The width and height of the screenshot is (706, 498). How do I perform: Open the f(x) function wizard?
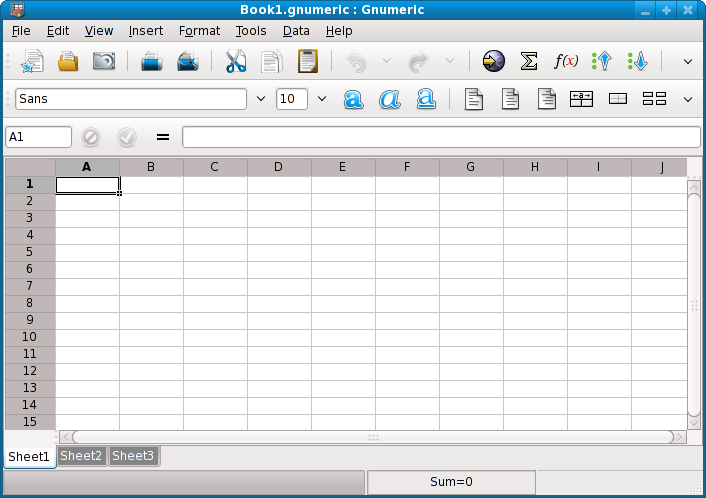pyautogui.click(x=566, y=60)
